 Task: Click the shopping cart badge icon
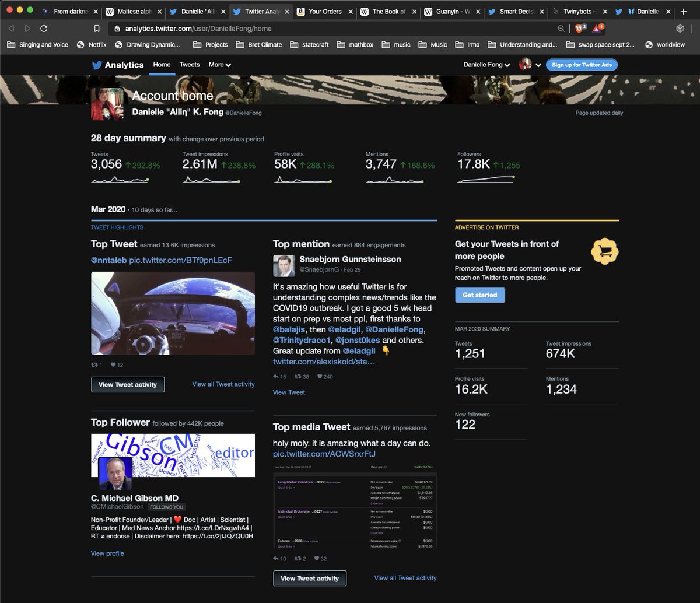pyautogui.click(x=604, y=252)
